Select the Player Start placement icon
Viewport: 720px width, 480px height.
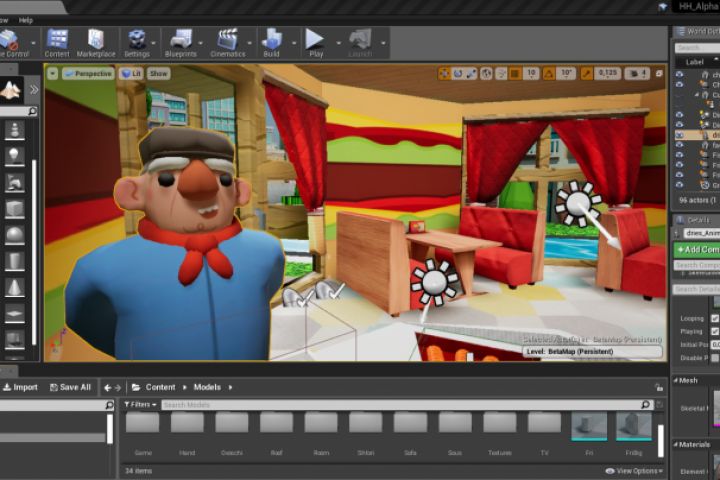(x=14, y=182)
